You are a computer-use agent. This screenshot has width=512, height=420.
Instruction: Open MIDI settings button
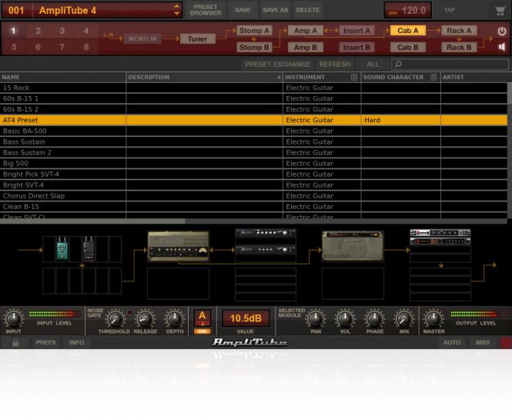[482, 342]
